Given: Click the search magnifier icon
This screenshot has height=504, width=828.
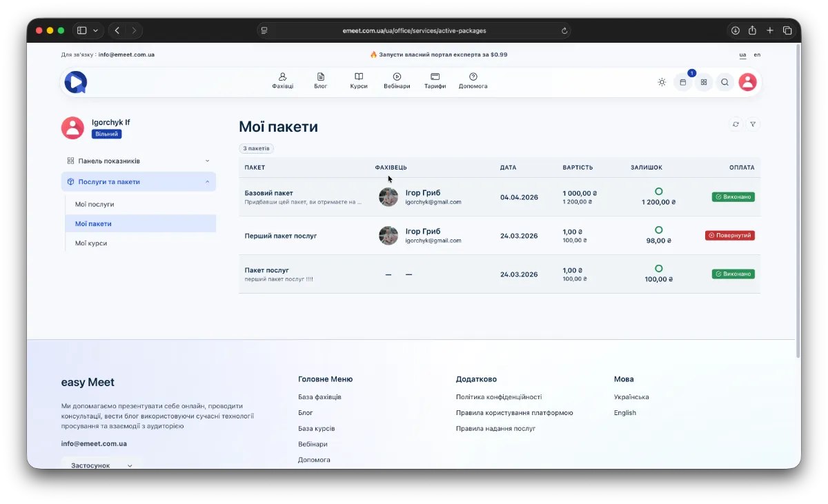Looking at the screenshot, I should click(724, 82).
